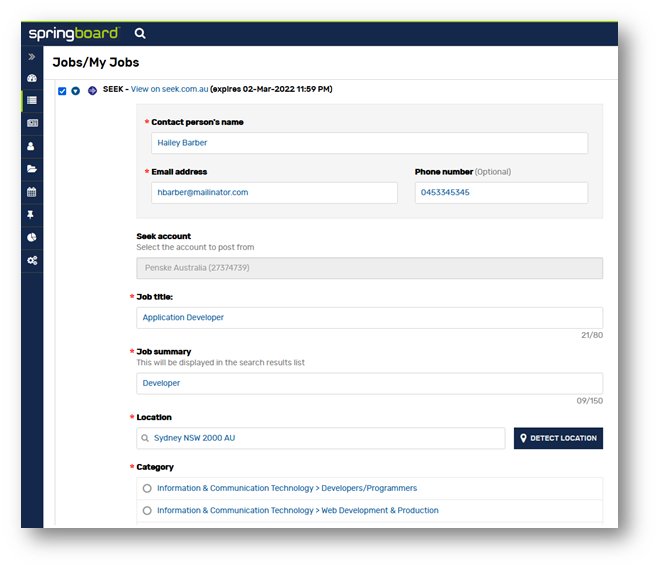The image size is (660, 570).
Task: Open the pie chart reports icon
Action: click(32, 237)
